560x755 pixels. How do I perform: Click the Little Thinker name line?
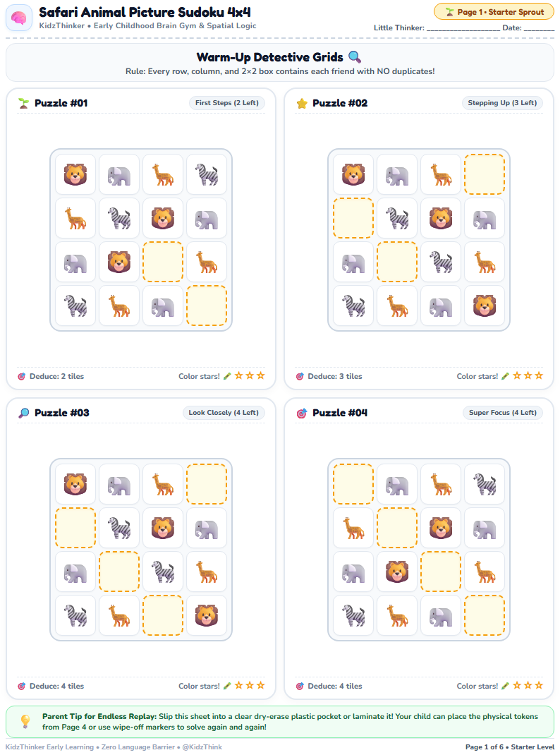pos(463,28)
